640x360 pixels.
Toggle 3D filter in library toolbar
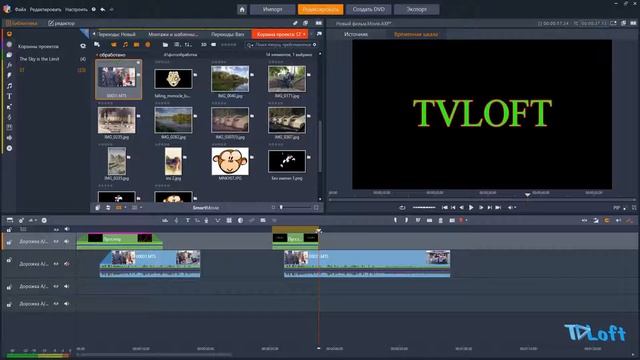tap(203, 44)
